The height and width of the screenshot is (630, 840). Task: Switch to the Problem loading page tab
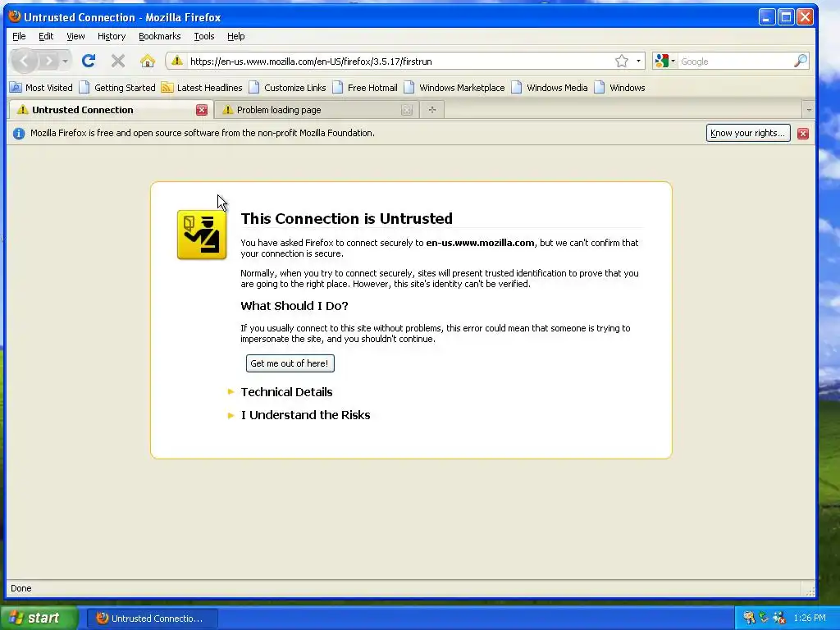coord(316,110)
